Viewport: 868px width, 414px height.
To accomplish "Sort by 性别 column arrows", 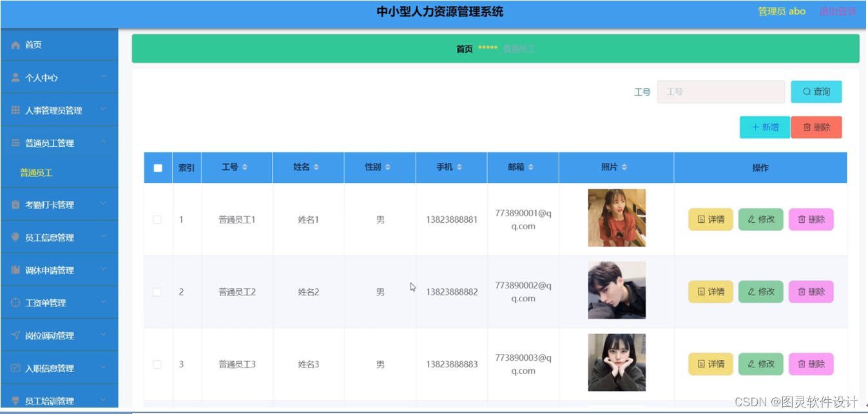I will 388,167.
